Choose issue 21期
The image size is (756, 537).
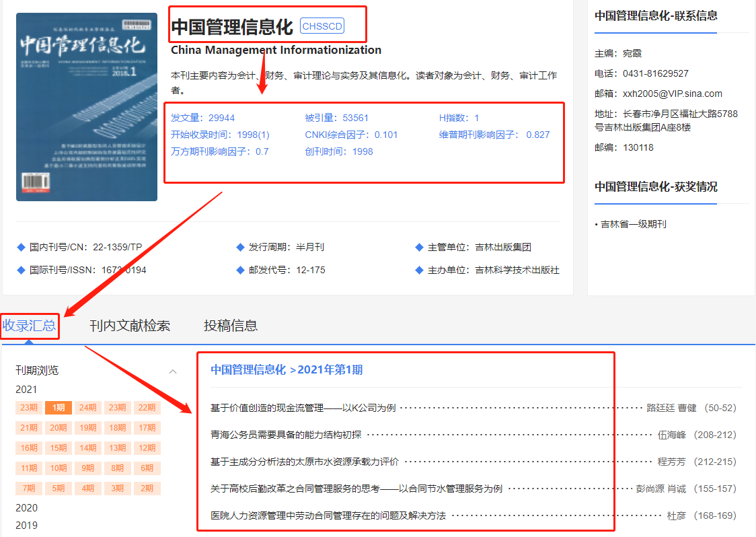pyautogui.click(x=29, y=428)
